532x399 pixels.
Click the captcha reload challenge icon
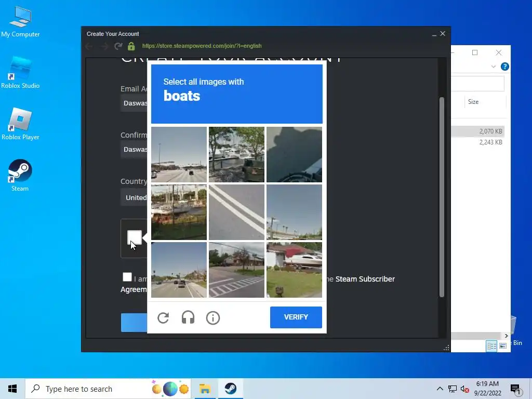pyautogui.click(x=163, y=318)
